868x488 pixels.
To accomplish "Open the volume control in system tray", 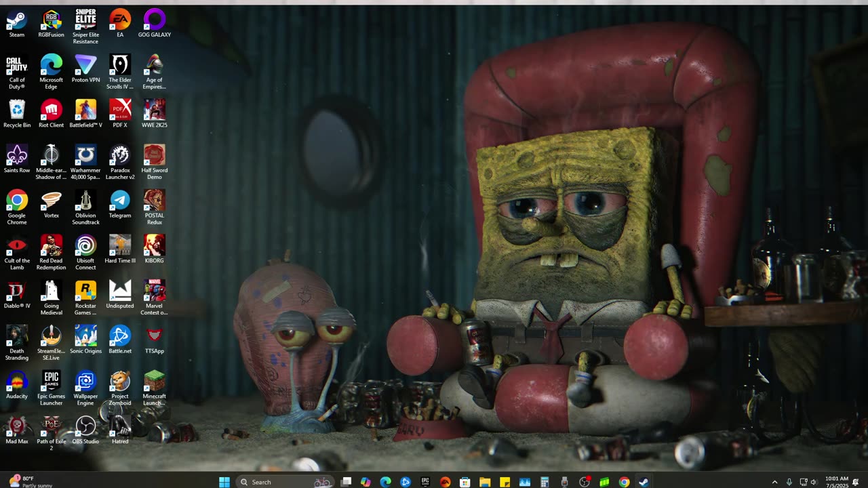I will pos(814,482).
